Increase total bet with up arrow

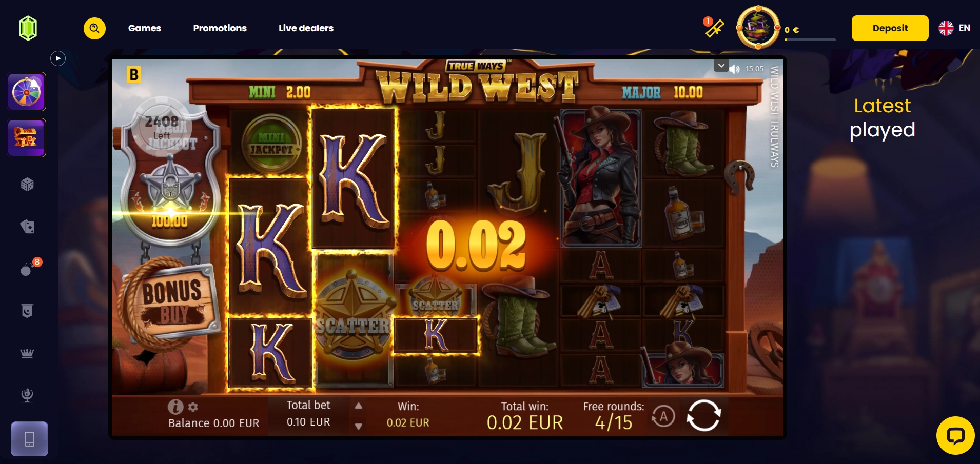(359, 406)
